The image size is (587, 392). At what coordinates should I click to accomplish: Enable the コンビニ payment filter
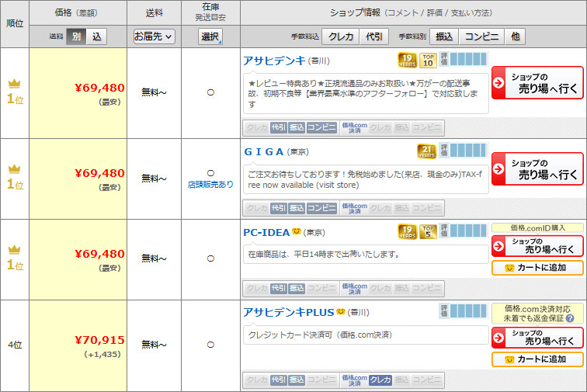click(x=481, y=36)
